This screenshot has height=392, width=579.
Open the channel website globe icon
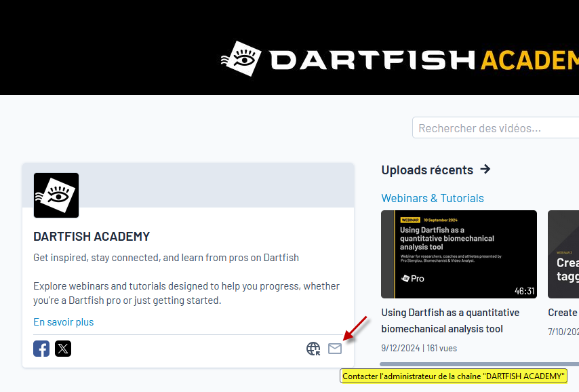[x=313, y=349]
